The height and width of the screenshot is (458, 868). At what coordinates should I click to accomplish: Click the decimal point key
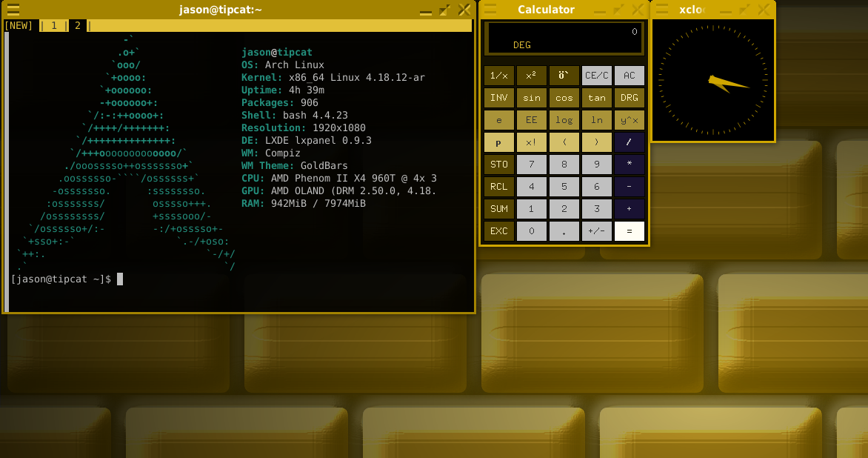[564, 231]
